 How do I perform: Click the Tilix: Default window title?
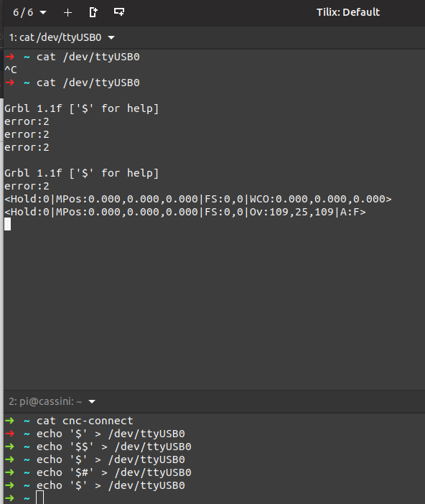point(348,12)
